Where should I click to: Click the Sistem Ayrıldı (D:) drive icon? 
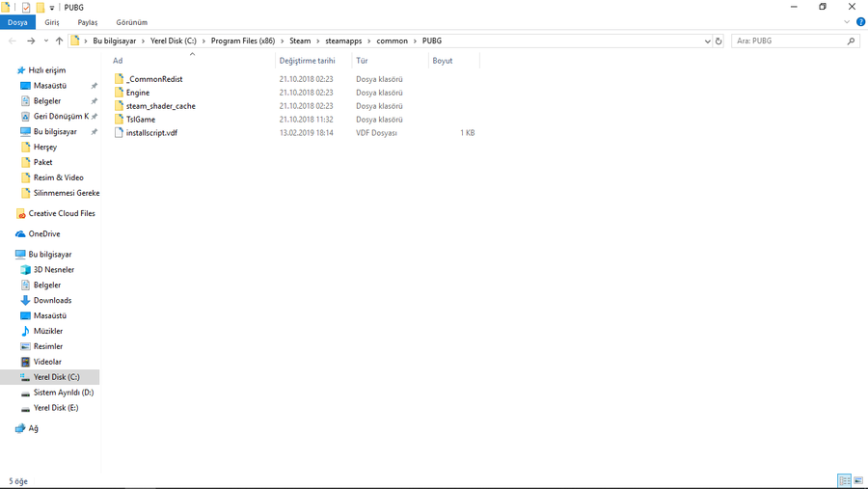coord(25,393)
